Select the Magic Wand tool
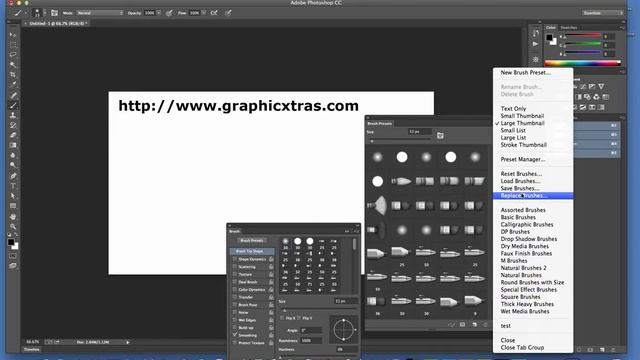This screenshot has height=360, width=640. pos(13,65)
